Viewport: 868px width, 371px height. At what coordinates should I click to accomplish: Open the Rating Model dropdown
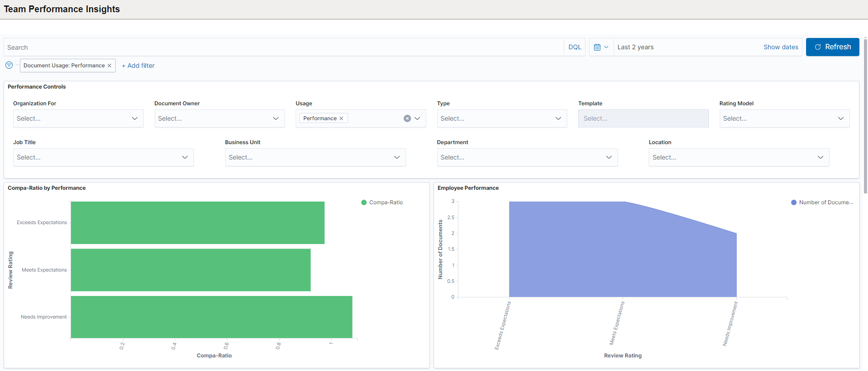784,118
